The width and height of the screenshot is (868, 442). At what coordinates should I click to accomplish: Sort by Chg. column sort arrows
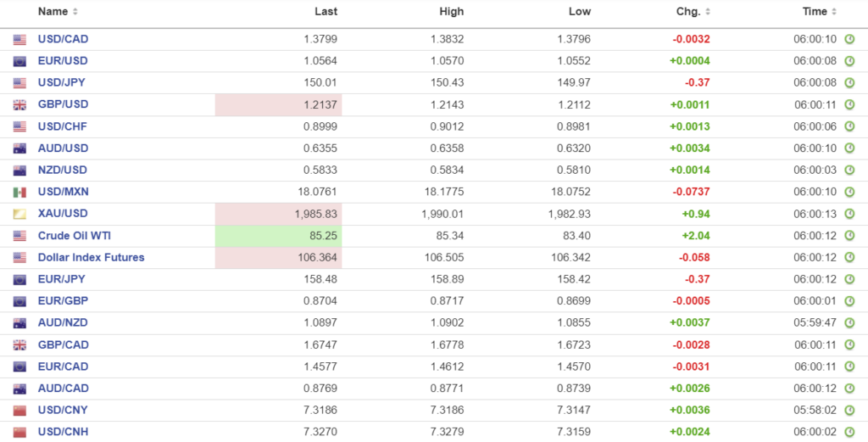pos(708,12)
